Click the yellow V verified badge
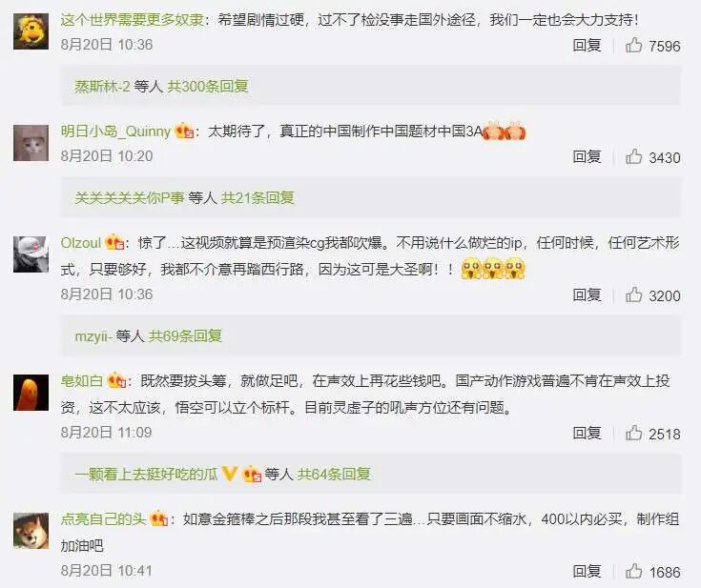701x588 pixels. [x=229, y=474]
